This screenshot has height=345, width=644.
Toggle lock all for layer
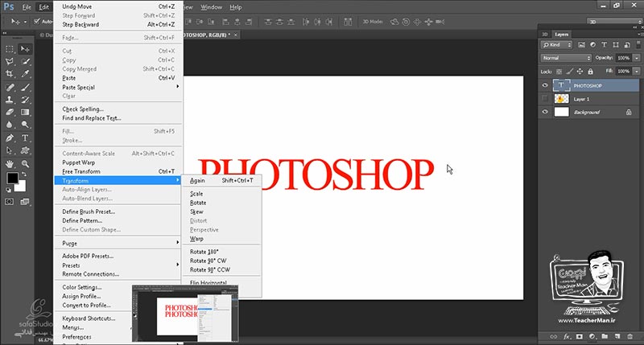pos(590,72)
